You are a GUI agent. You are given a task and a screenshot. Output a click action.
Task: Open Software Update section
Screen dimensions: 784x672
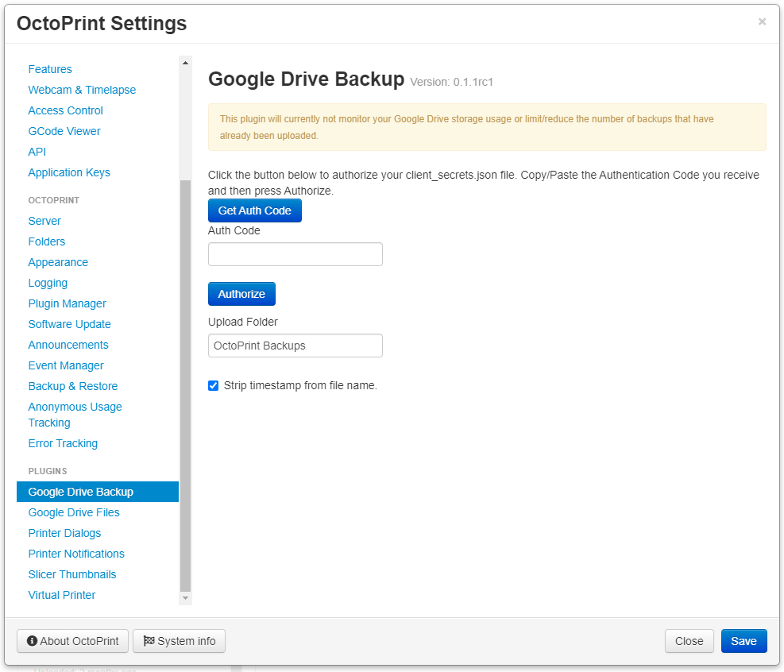point(69,324)
